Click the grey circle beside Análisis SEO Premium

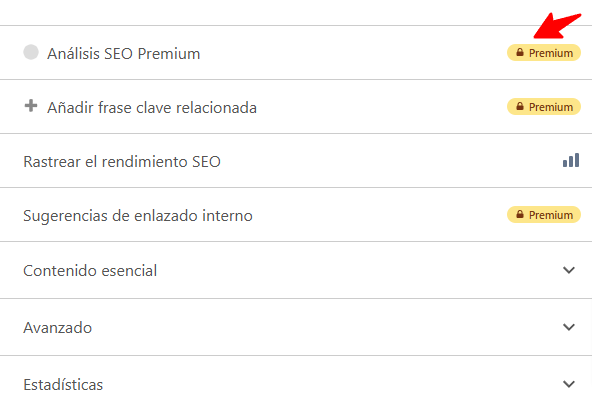[x=31, y=52]
